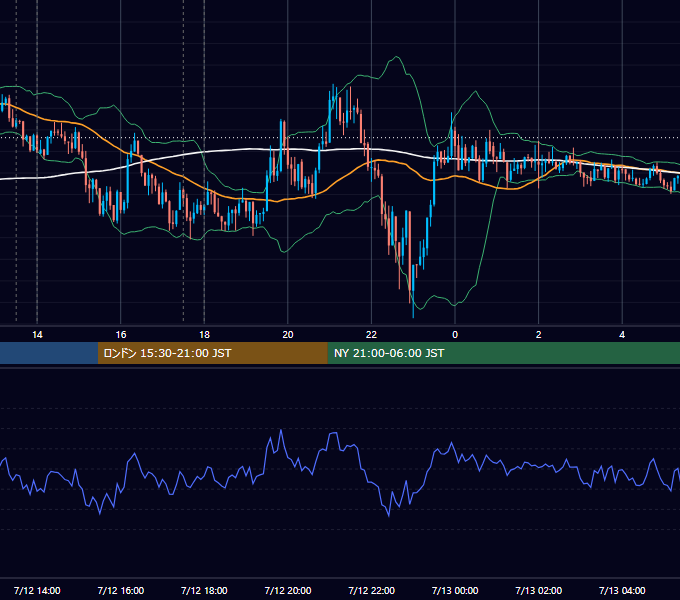Click the hour label 16 on price chart axis
The height and width of the screenshot is (600, 680).
tap(121, 335)
